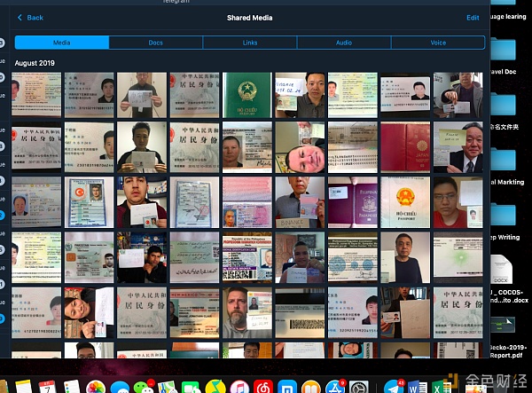
Task: Open the Urdu-script ID card back thumbnail
Action: [194, 257]
